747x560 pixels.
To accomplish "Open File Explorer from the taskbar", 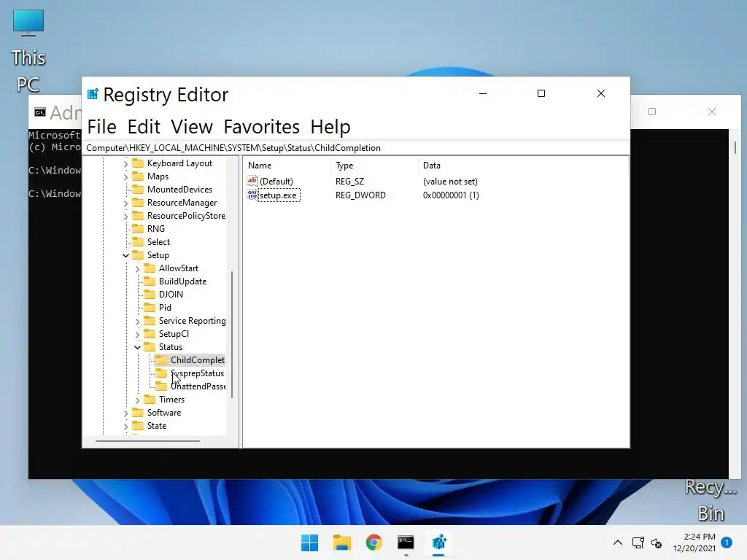I will tap(342, 542).
